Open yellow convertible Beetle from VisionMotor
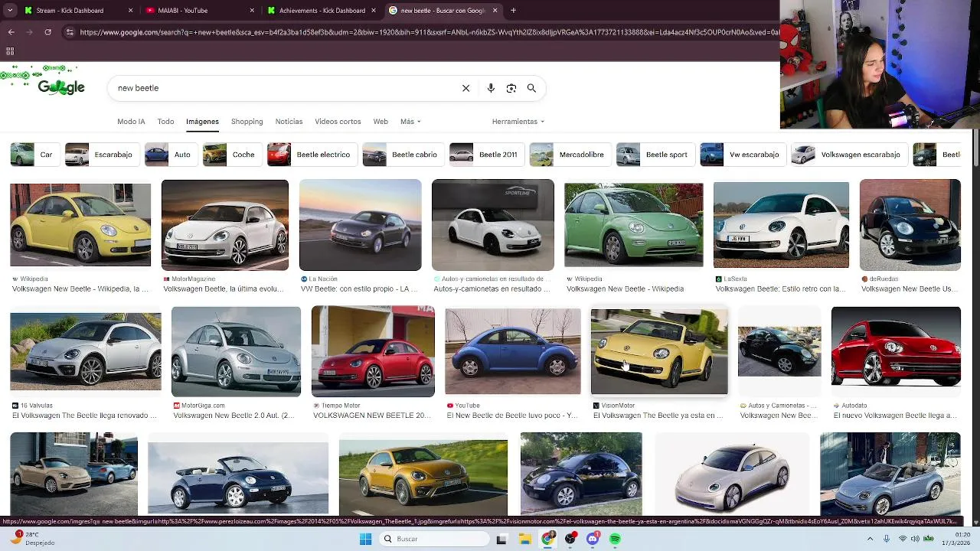The height and width of the screenshot is (551, 980). pyautogui.click(x=659, y=351)
